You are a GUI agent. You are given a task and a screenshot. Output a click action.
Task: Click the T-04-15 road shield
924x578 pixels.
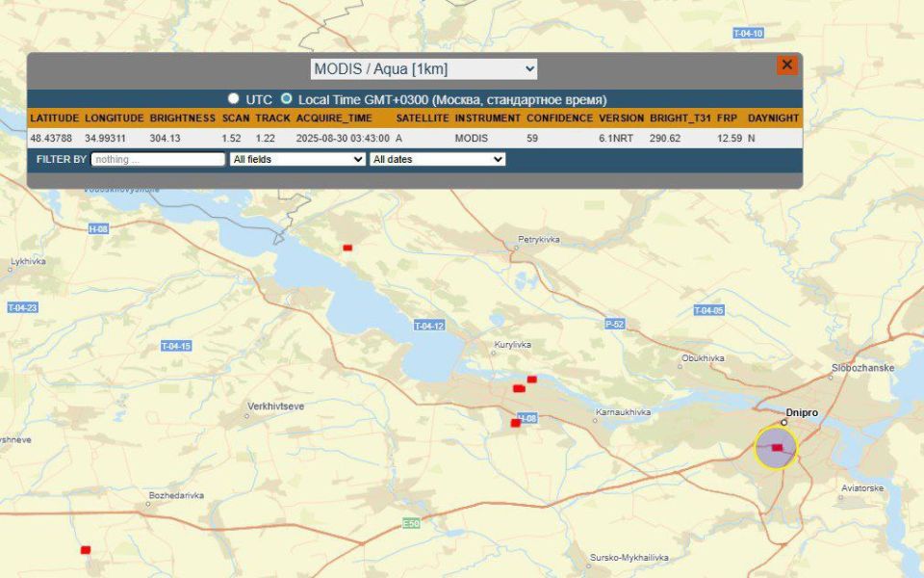pos(176,346)
